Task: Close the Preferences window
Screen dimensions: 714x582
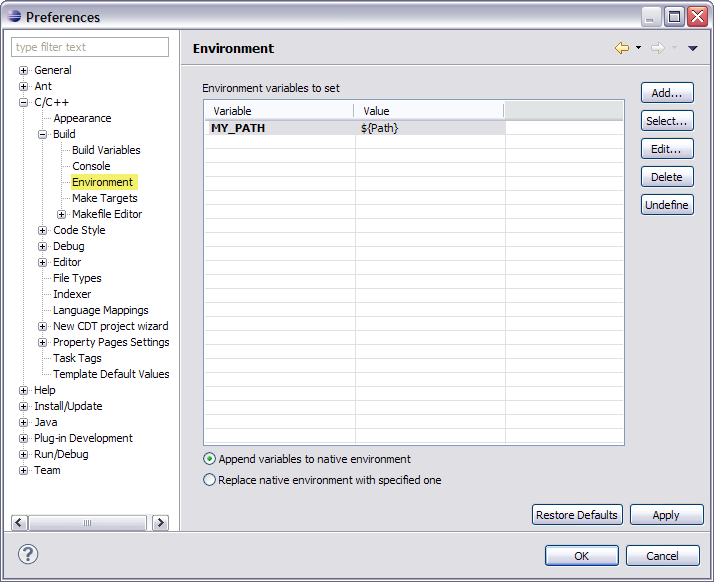Action: click(x=698, y=17)
